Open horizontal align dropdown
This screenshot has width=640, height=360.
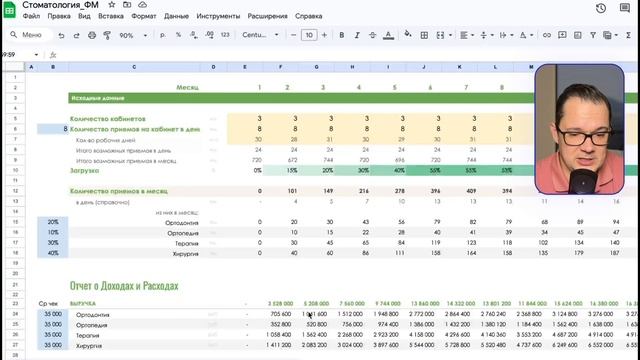[x=467, y=36]
